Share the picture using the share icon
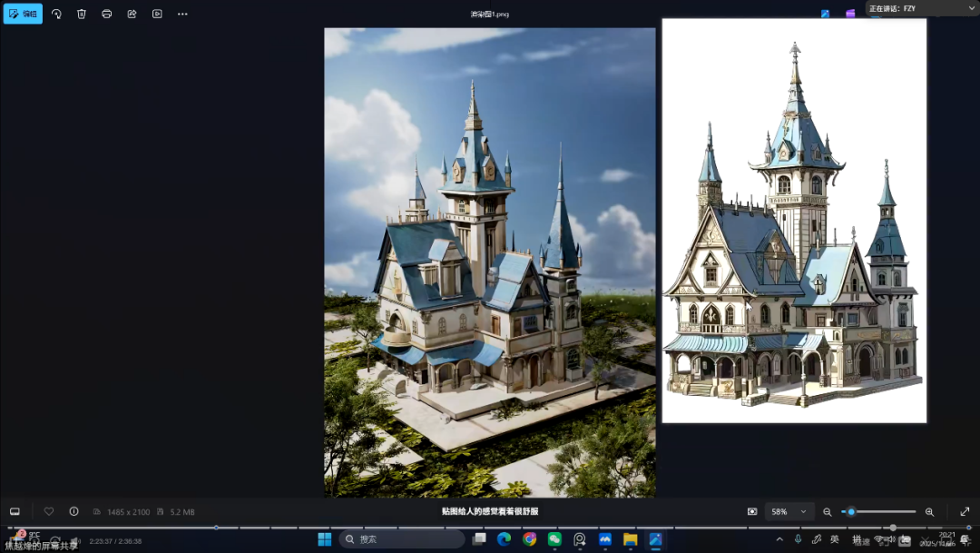Screen dimensions: 980x553 tap(132, 14)
